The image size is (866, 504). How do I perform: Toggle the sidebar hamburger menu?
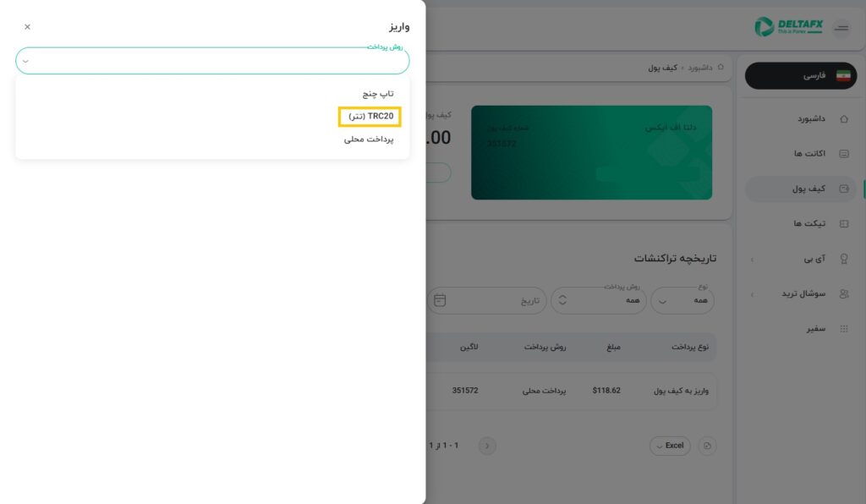[x=841, y=28]
